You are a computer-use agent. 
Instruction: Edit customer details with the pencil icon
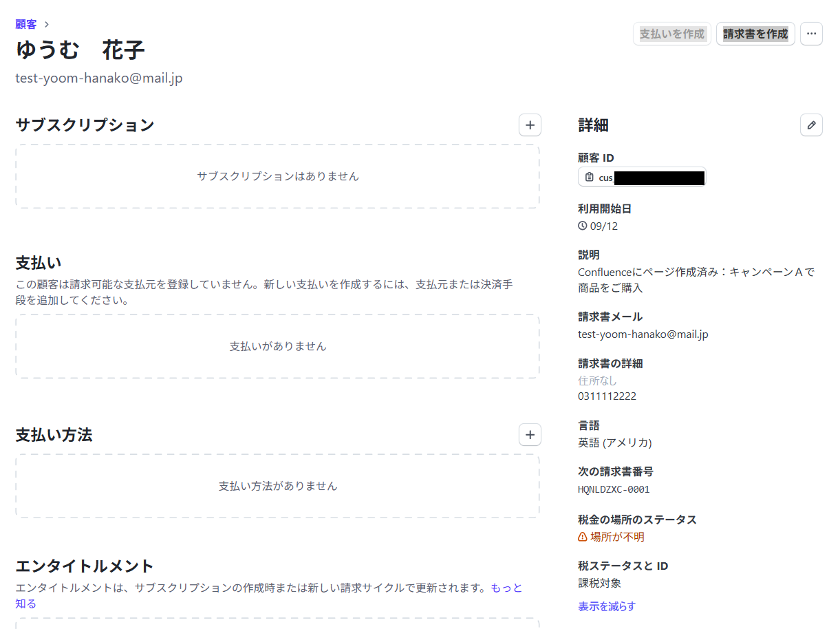(x=811, y=125)
